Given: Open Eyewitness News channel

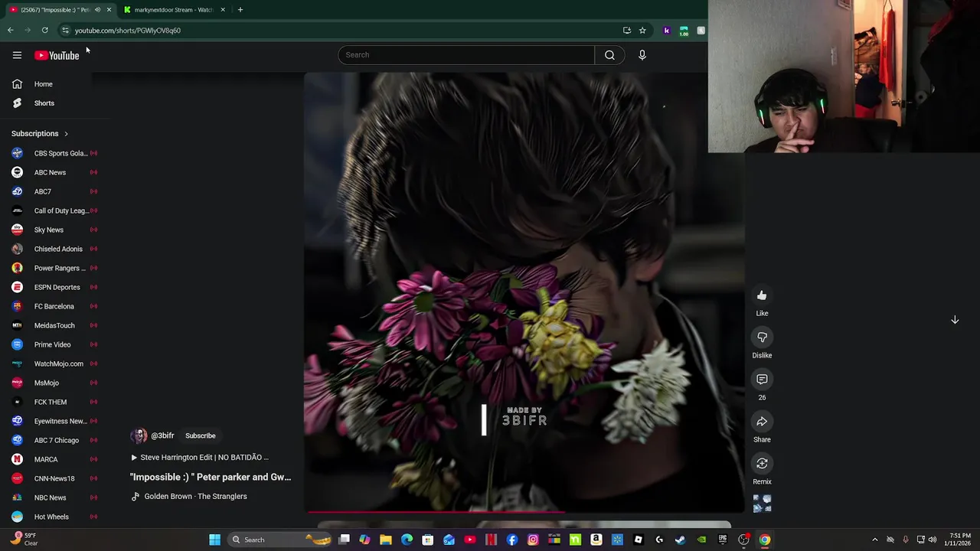Looking at the screenshot, I should click(54, 421).
